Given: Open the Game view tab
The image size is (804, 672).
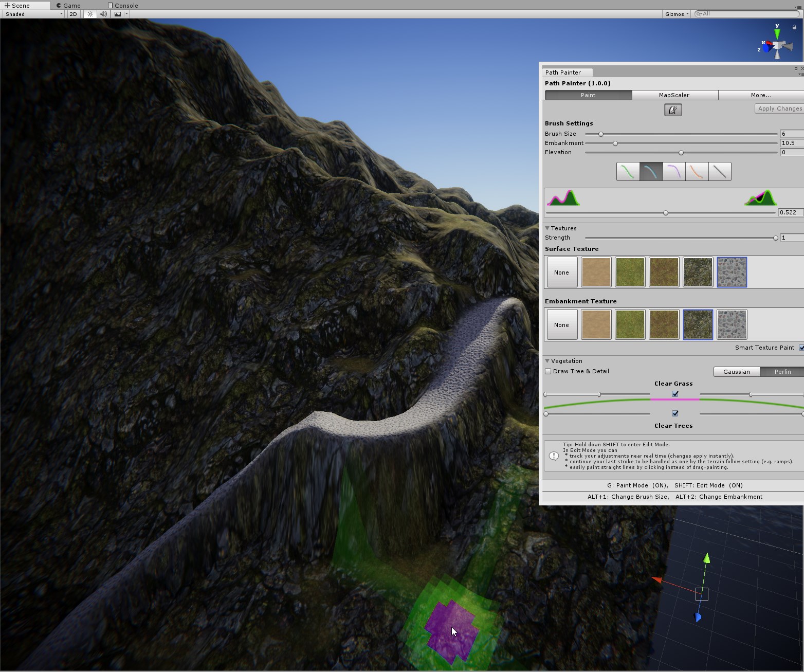Looking at the screenshot, I should click(x=69, y=5).
